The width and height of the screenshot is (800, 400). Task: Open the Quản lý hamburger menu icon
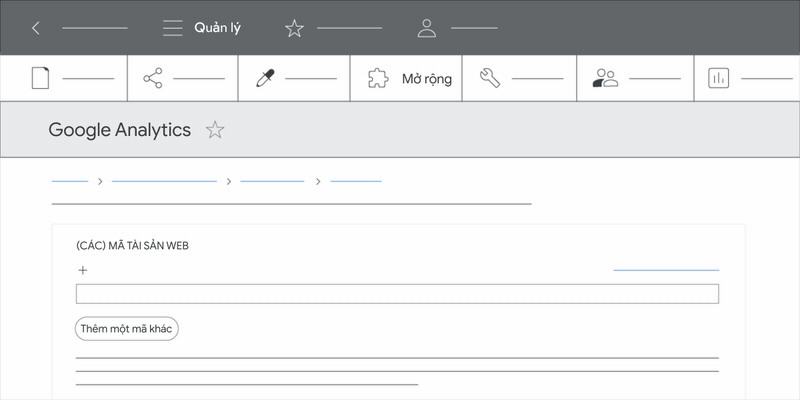(x=172, y=28)
